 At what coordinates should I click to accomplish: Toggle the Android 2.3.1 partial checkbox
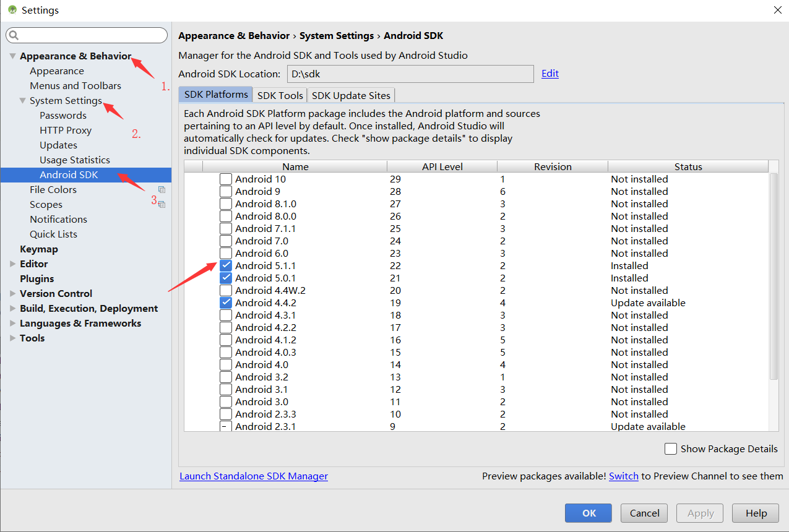click(x=226, y=426)
